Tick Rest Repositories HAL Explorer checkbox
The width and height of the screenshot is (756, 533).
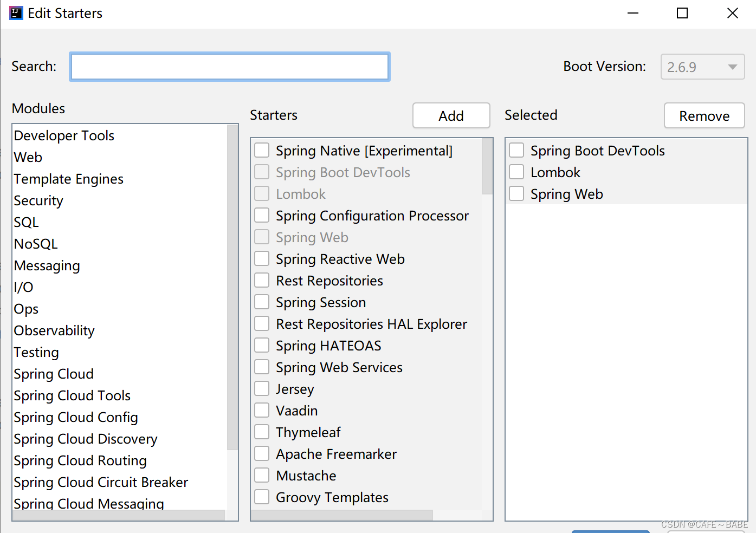(262, 323)
